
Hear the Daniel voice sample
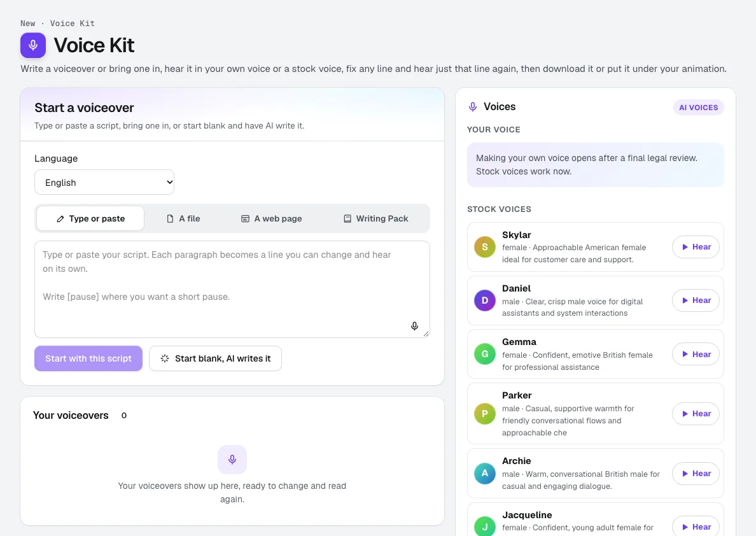(x=696, y=300)
